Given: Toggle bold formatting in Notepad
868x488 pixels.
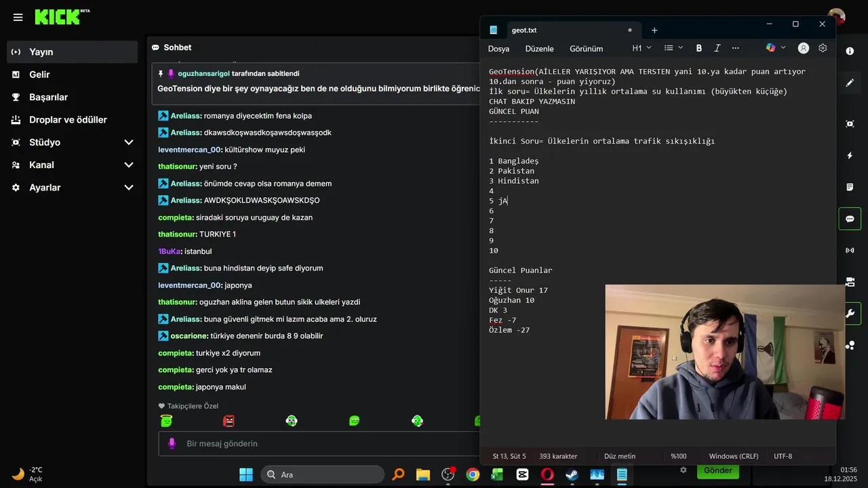Looking at the screenshot, I should click(698, 48).
